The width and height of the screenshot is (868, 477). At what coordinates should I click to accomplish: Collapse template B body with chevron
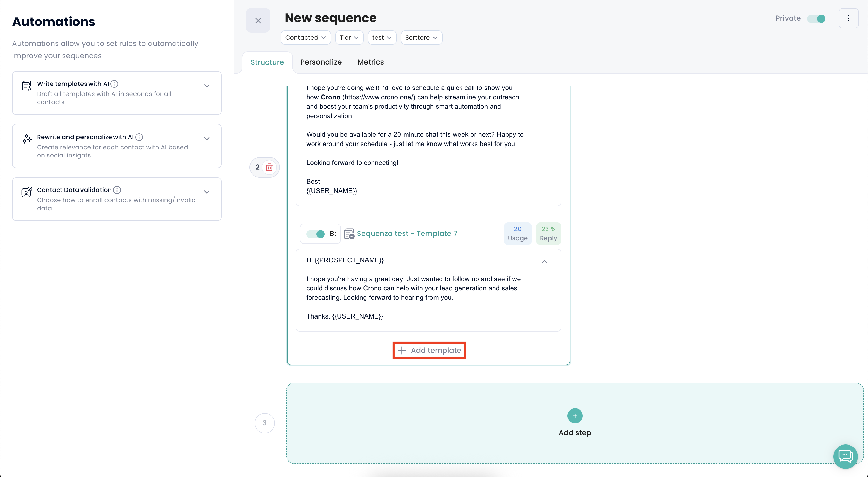[544, 262]
